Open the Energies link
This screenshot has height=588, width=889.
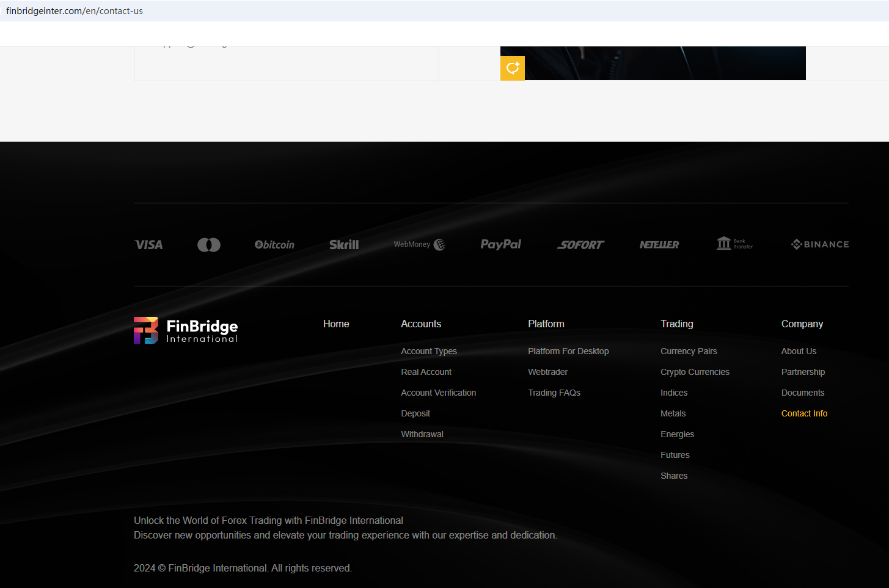point(678,434)
